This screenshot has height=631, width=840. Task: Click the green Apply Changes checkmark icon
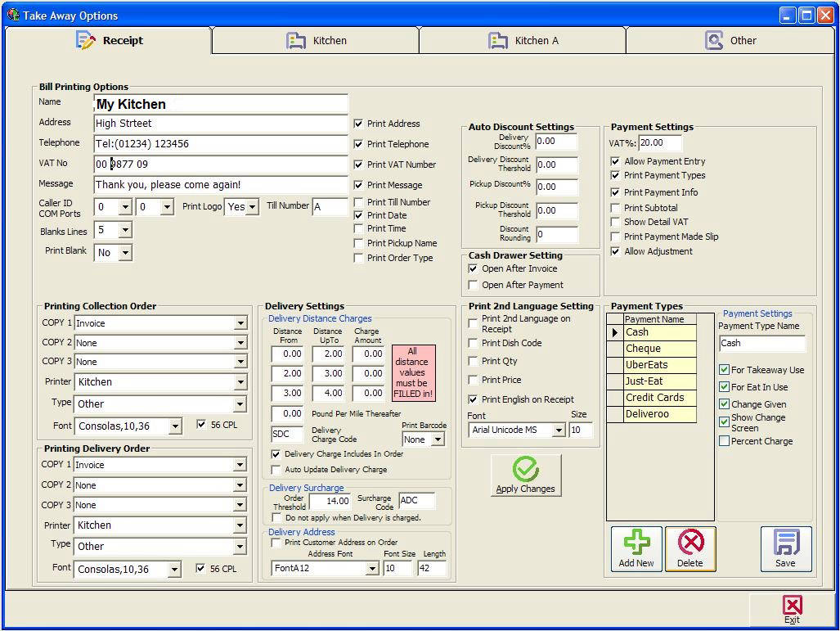(x=525, y=469)
